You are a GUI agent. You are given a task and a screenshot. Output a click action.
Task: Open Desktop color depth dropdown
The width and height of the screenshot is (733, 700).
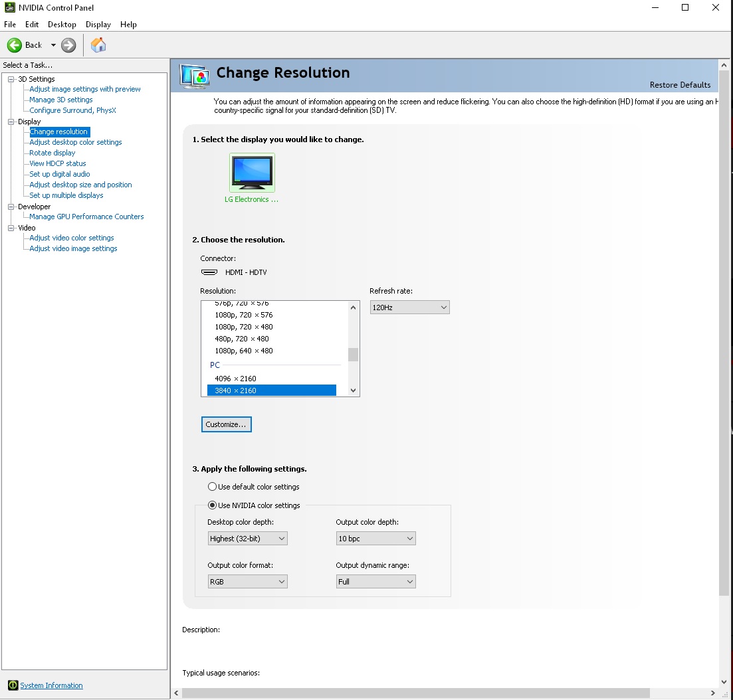coord(247,539)
